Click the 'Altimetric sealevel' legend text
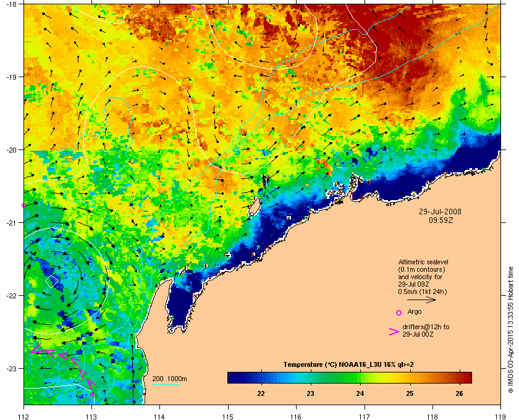Viewport: 519px width, 420px height. click(x=423, y=262)
